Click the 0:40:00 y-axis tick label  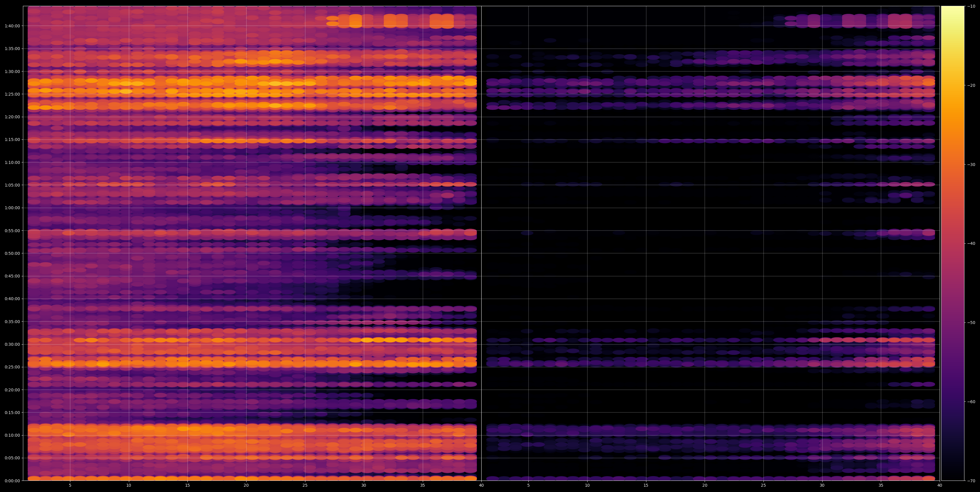click(x=12, y=299)
